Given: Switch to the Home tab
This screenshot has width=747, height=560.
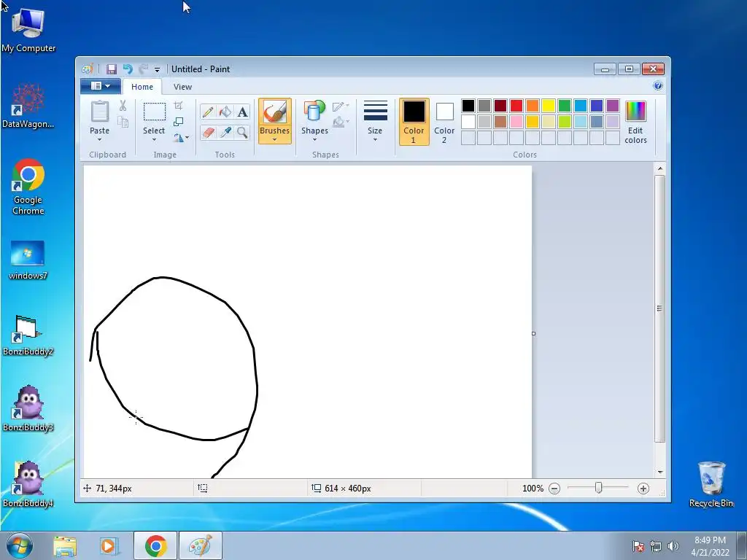Looking at the screenshot, I should (x=142, y=87).
